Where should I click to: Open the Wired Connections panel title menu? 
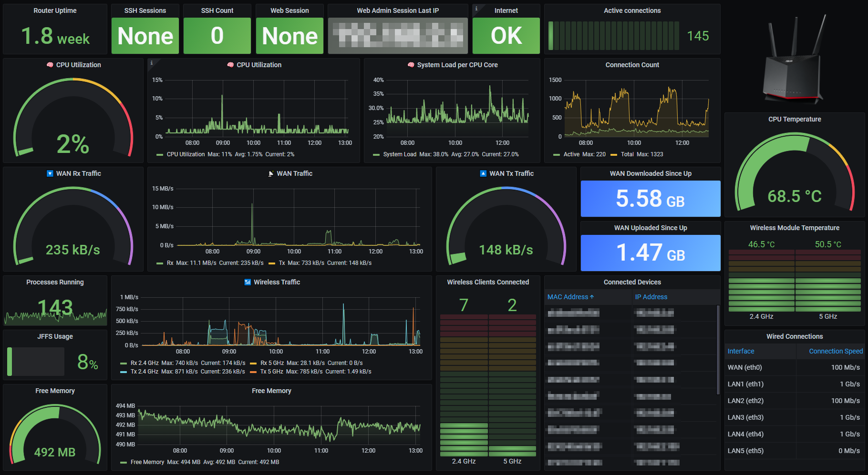click(795, 336)
